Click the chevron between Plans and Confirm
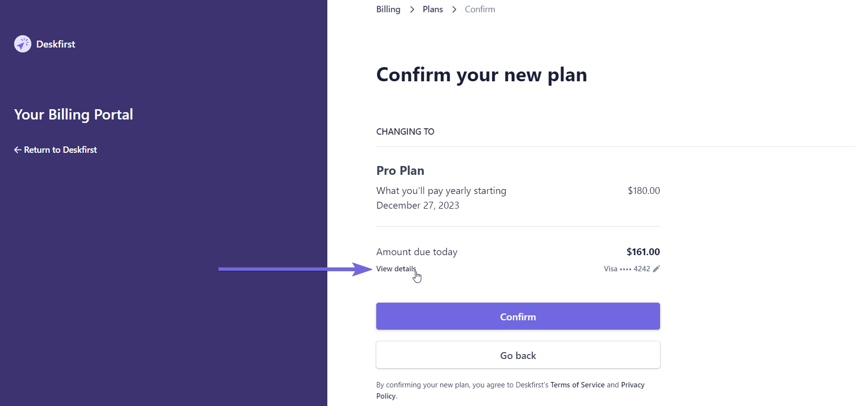This screenshot has height=406, width=868. [454, 9]
